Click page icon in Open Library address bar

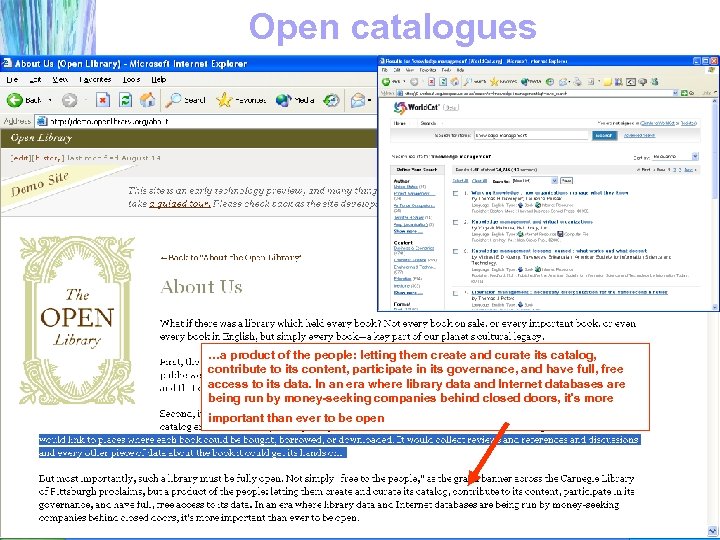point(42,121)
